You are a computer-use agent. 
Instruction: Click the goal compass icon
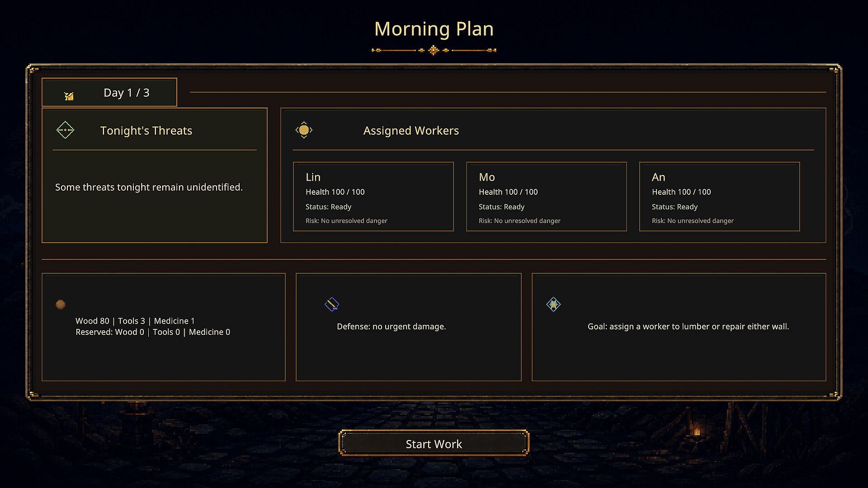coord(553,305)
